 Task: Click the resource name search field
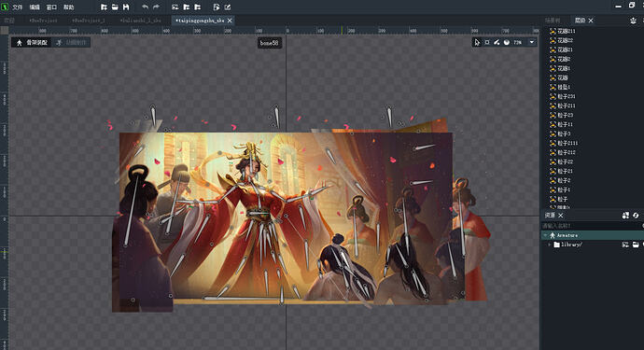pos(592,226)
